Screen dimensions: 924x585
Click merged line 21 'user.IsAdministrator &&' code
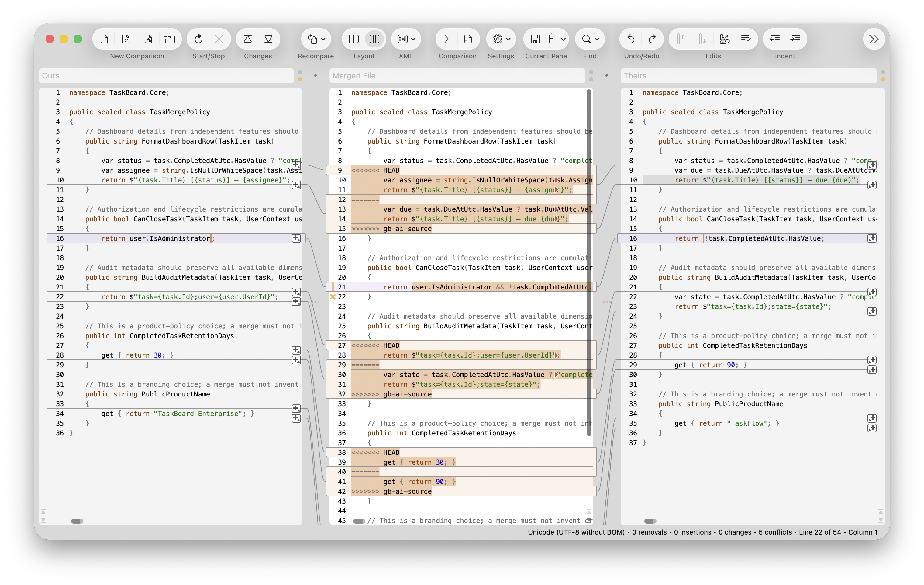(458, 287)
